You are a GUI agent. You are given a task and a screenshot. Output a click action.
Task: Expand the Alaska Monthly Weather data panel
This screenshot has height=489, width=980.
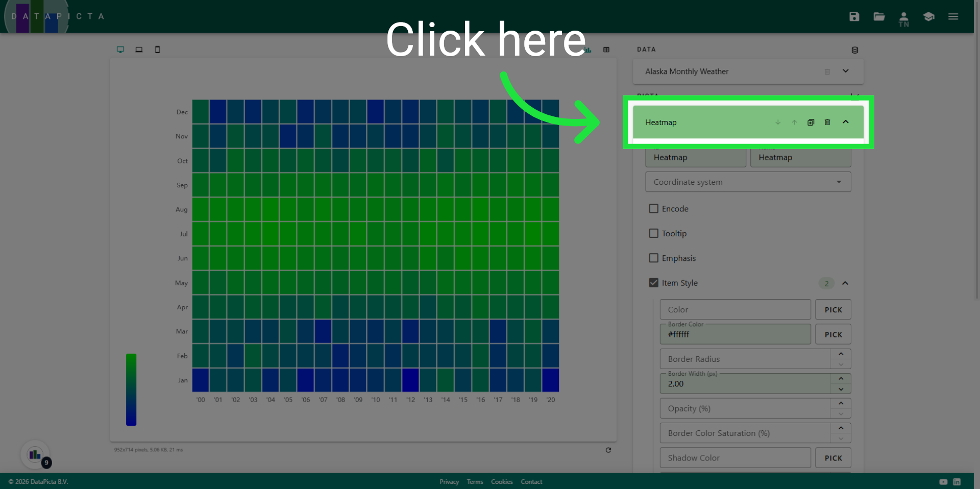846,71
